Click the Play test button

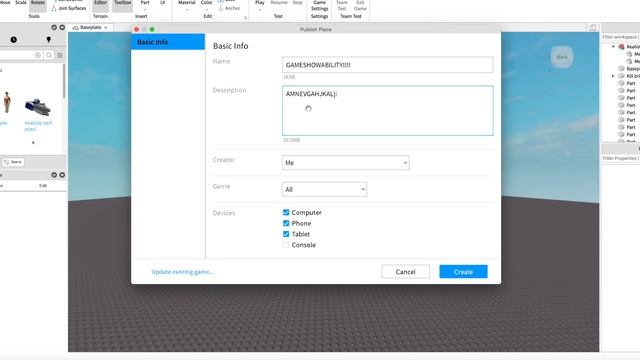click(260, 5)
